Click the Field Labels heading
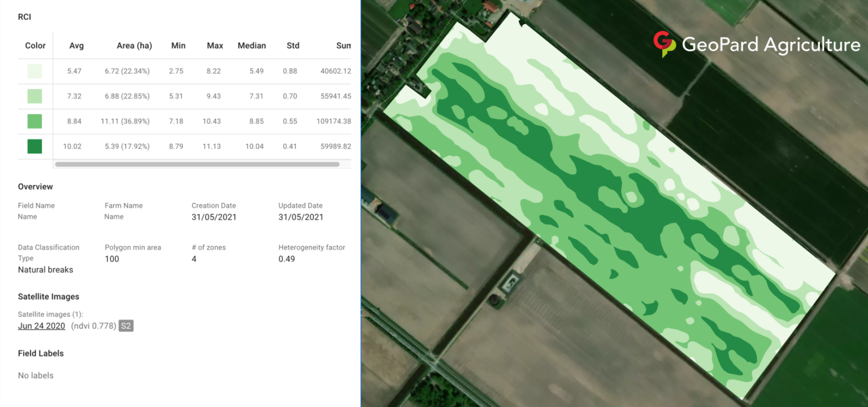The height and width of the screenshot is (407, 868). click(40, 353)
